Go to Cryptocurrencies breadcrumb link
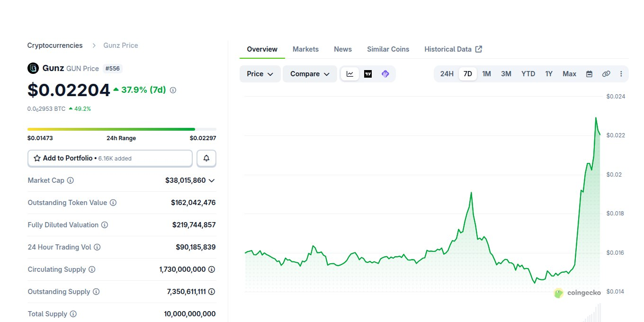The height and width of the screenshot is (322, 644). tap(55, 45)
